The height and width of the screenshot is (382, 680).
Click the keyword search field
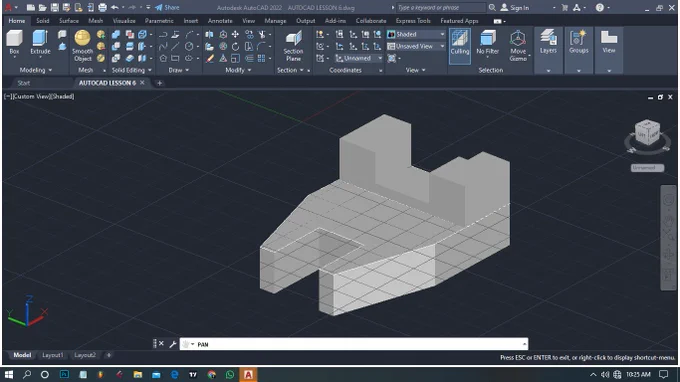pyautogui.click(x=441, y=7)
